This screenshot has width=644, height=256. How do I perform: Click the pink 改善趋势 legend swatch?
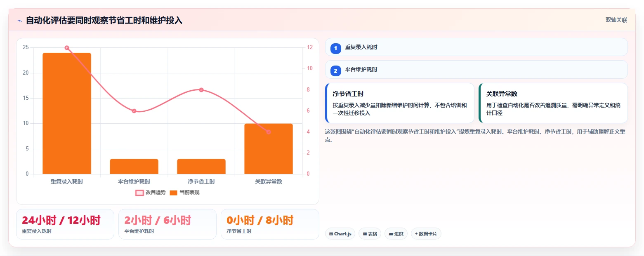click(x=139, y=193)
